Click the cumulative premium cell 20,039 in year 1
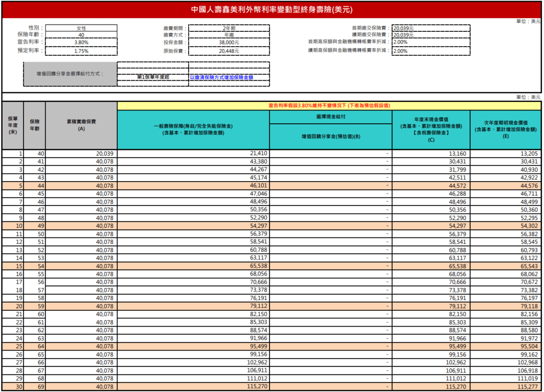The width and height of the screenshot is (544, 392). (x=81, y=154)
